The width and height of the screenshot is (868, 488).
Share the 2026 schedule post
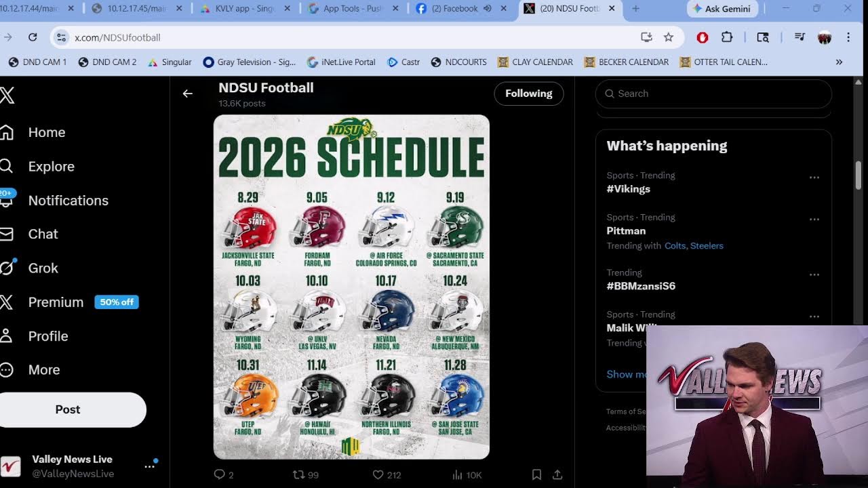click(x=557, y=474)
